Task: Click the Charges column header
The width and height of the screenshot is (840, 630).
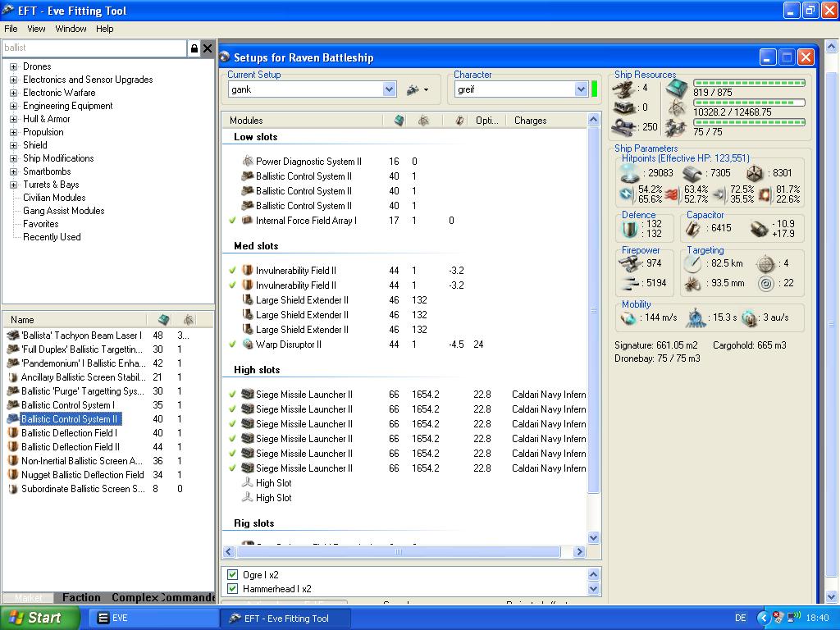Action: (x=545, y=121)
